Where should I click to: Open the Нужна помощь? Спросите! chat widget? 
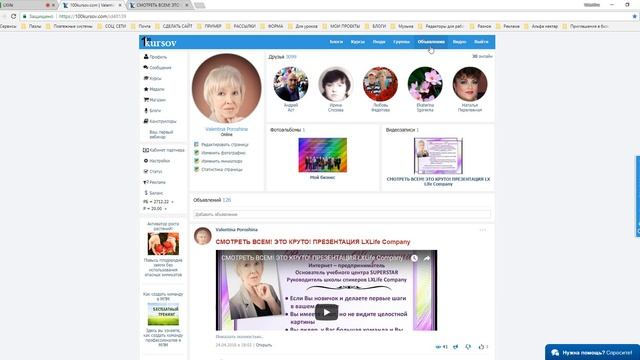[x=592, y=352]
